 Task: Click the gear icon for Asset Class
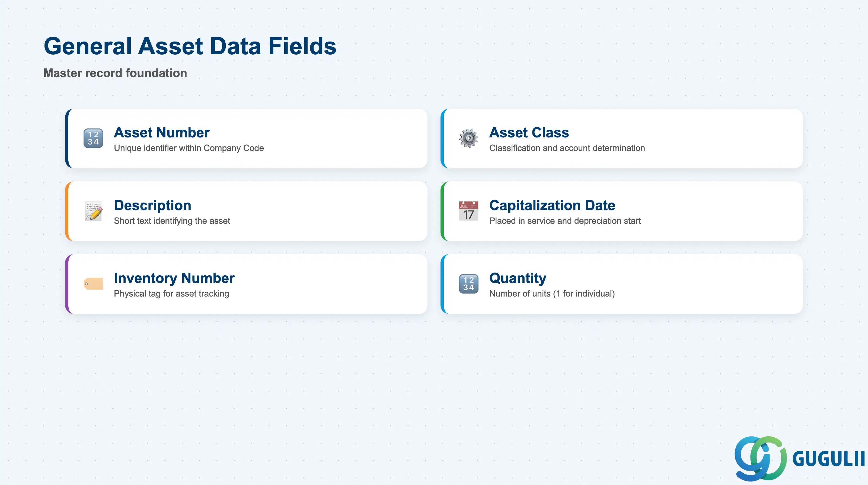pos(468,138)
